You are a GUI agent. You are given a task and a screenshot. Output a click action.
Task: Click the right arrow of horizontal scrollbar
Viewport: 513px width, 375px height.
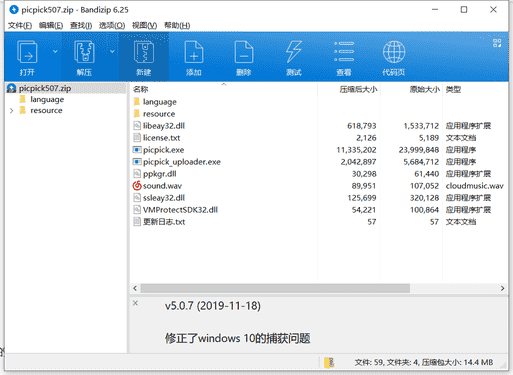(x=502, y=288)
